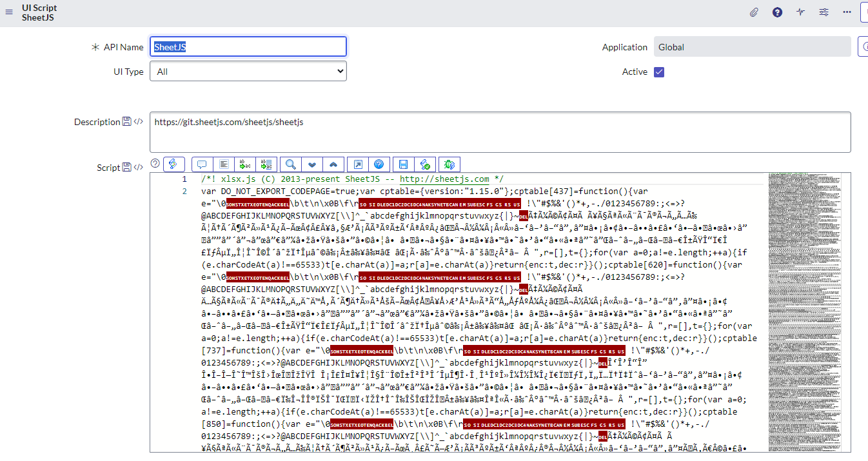The width and height of the screenshot is (868, 461).
Task: Open the more options ellipsis menu
Action: (847, 12)
